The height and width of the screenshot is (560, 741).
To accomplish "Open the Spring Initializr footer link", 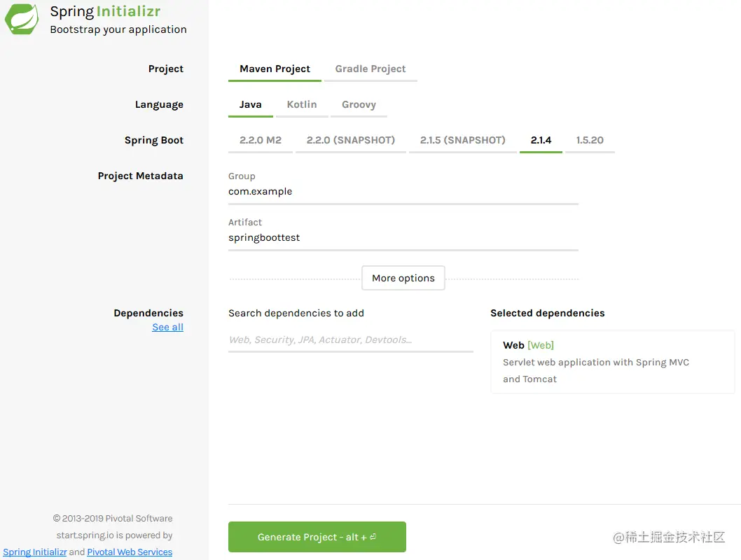I will pos(35,552).
